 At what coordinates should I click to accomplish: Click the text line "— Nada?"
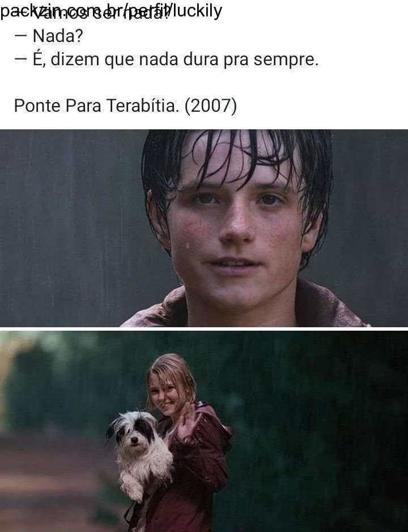click(49, 36)
